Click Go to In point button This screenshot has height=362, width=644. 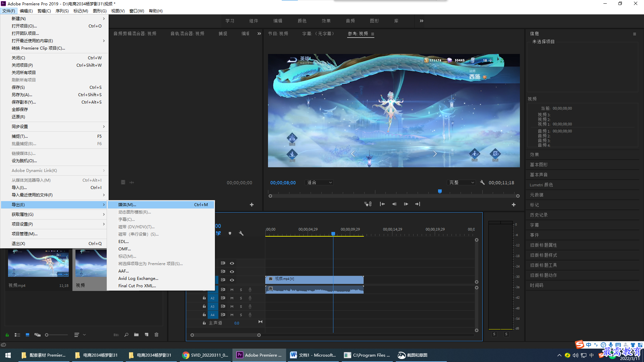[x=382, y=204]
